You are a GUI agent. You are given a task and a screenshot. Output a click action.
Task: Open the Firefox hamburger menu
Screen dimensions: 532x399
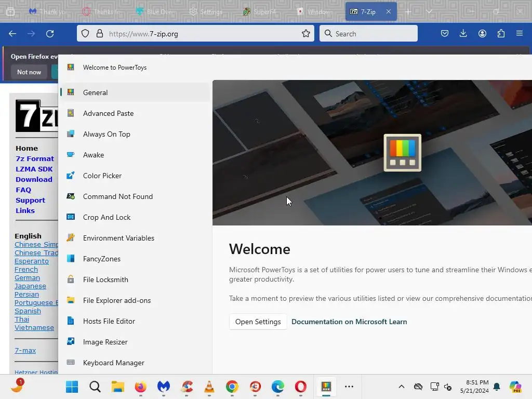[520, 33]
